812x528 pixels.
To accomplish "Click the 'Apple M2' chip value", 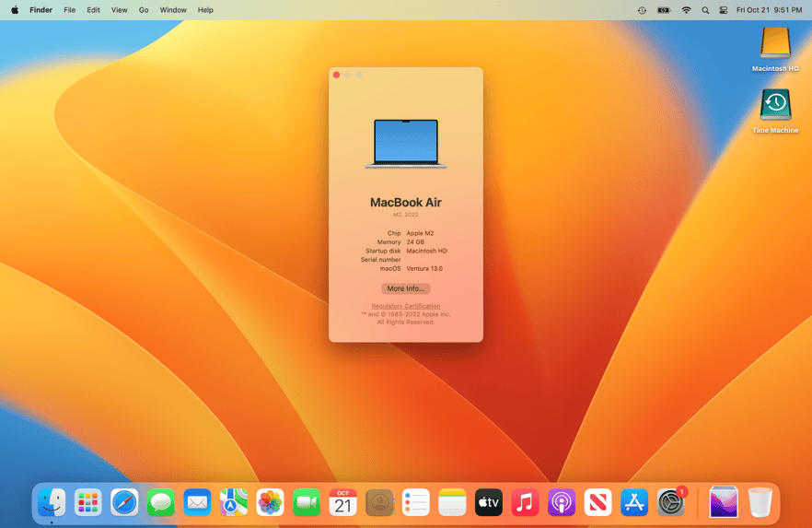I will (x=420, y=233).
